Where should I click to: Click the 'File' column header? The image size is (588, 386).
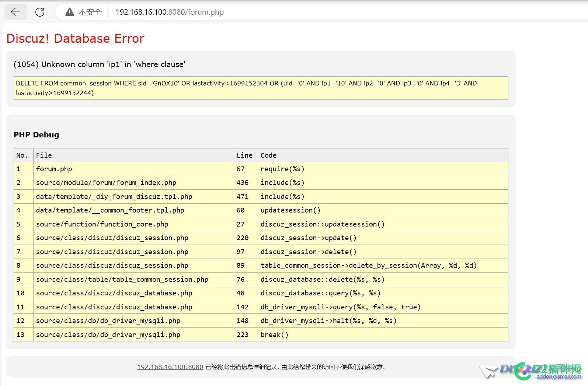[133, 155]
